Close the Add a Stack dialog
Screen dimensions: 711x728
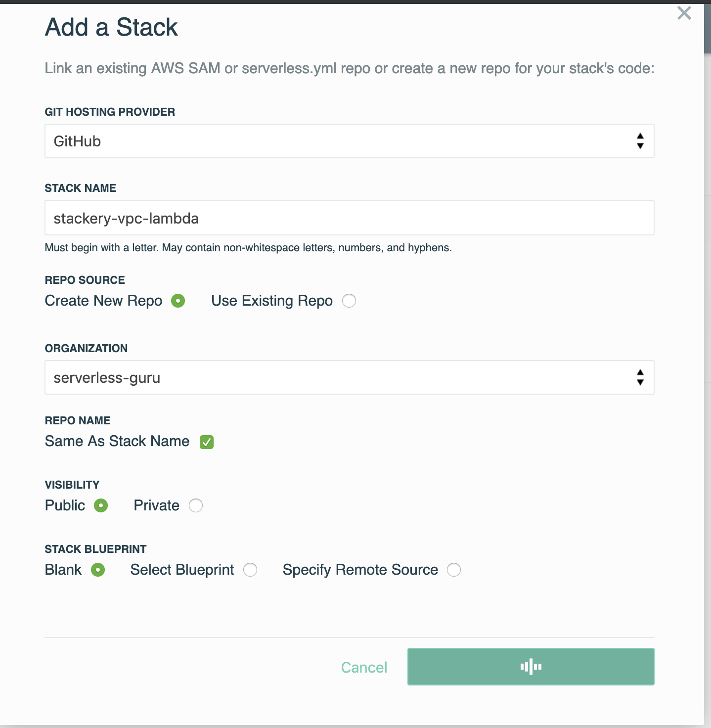tap(684, 13)
